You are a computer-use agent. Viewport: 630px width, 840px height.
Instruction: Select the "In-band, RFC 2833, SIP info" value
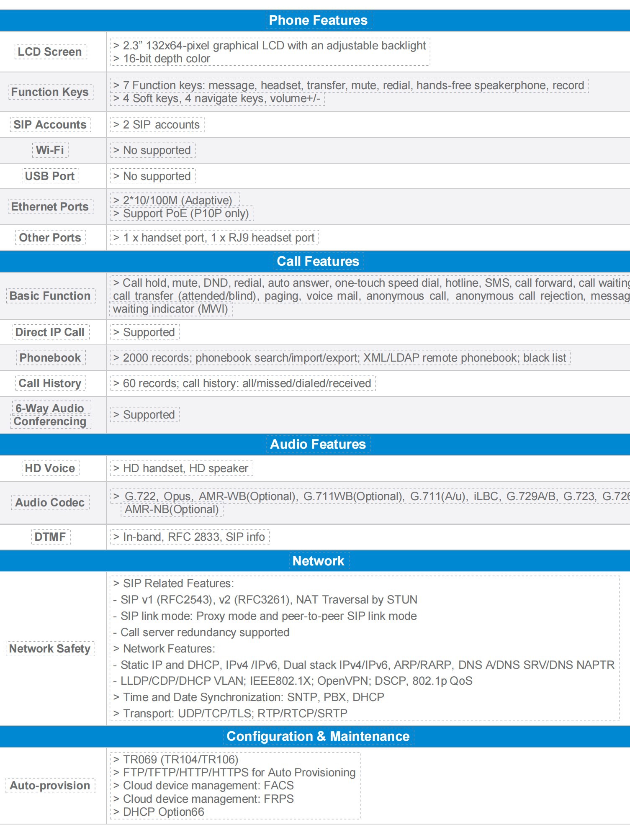tap(190, 537)
